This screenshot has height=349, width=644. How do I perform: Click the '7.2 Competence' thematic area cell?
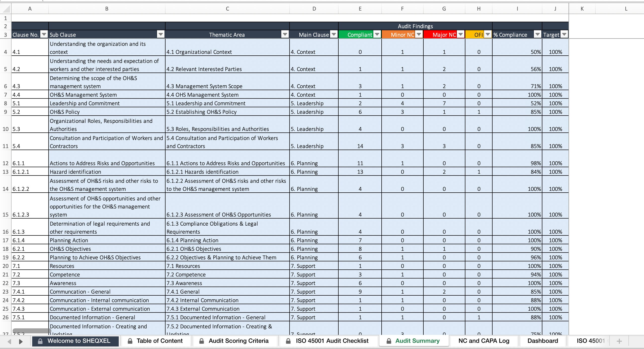click(x=227, y=274)
